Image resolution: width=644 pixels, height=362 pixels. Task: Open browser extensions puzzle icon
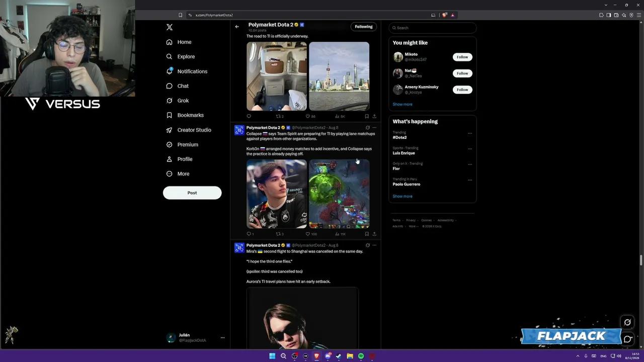point(601,15)
